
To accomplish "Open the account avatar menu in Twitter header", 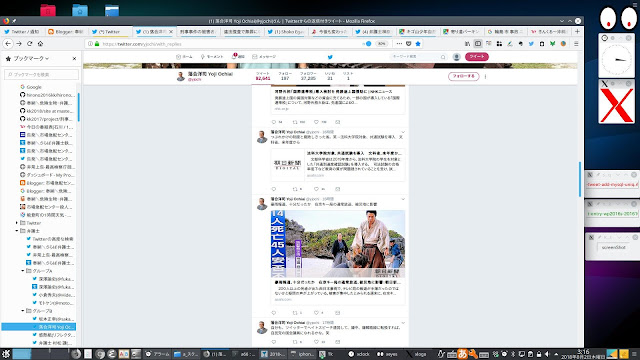I will (x=457, y=57).
